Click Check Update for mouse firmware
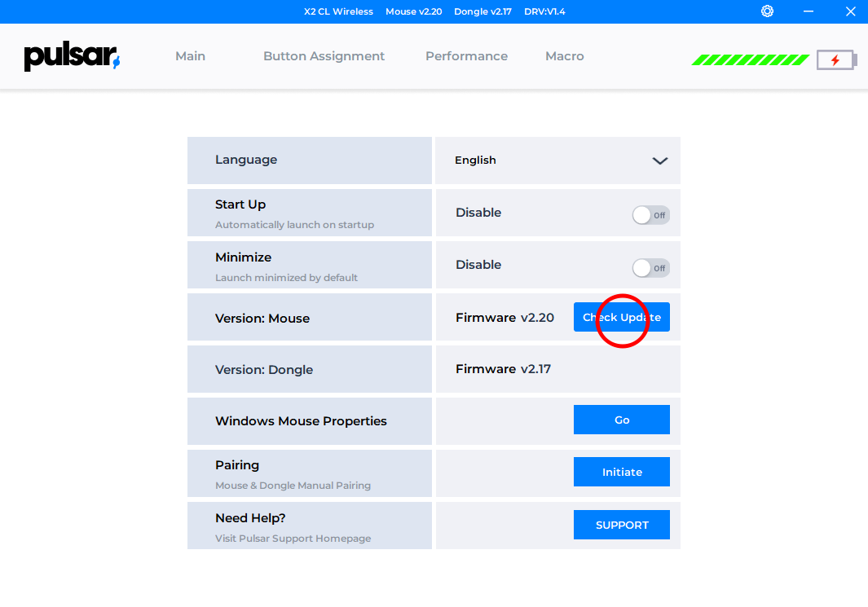The height and width of the screenshot is (607, 868). point(622,317)
